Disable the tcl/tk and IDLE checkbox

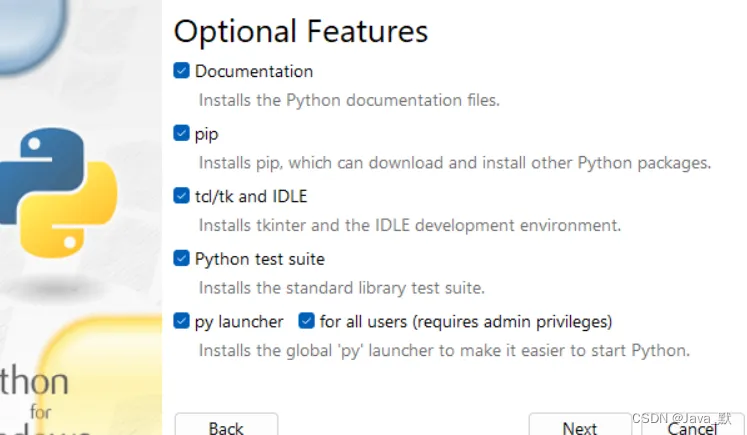tap(181, 195)
